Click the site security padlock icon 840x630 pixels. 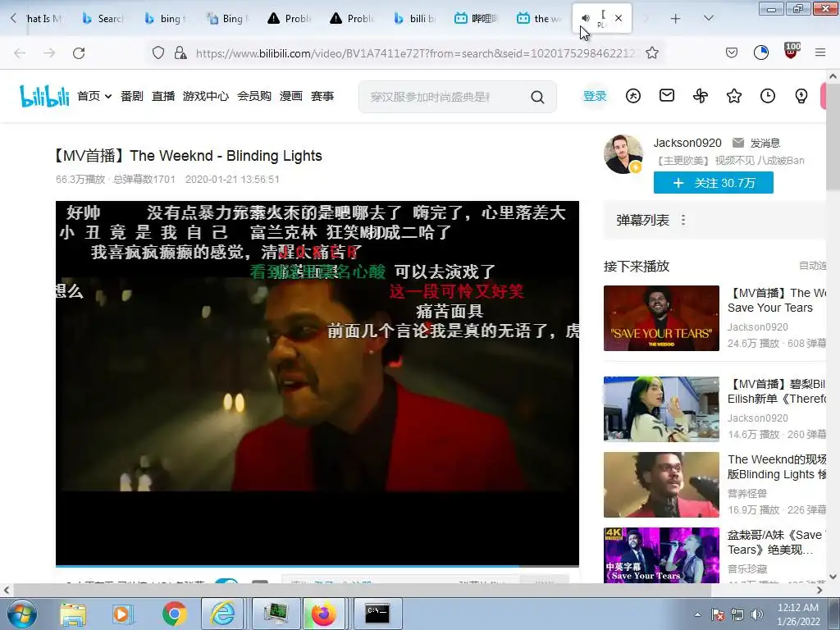pyautogui.click(x=180, y=53)
